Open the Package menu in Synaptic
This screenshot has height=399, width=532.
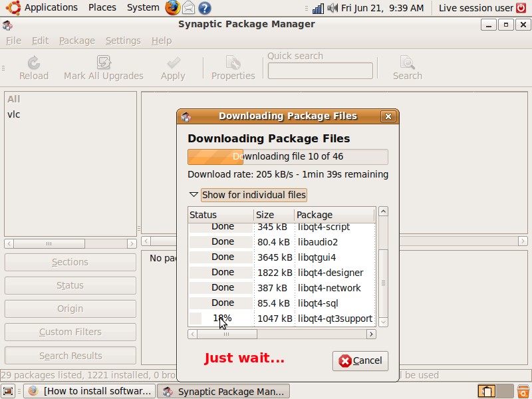[77, 41]
